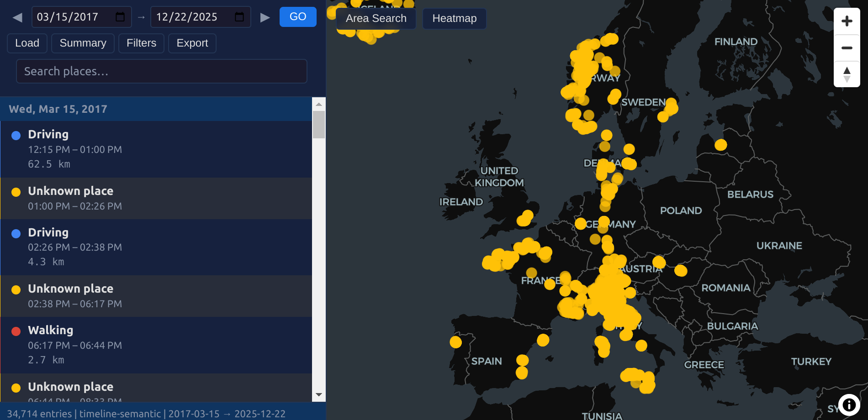Screen dimensions: 868x420
Task: Edit the start date 03/15/2017 field
Action: pos(81,17)
